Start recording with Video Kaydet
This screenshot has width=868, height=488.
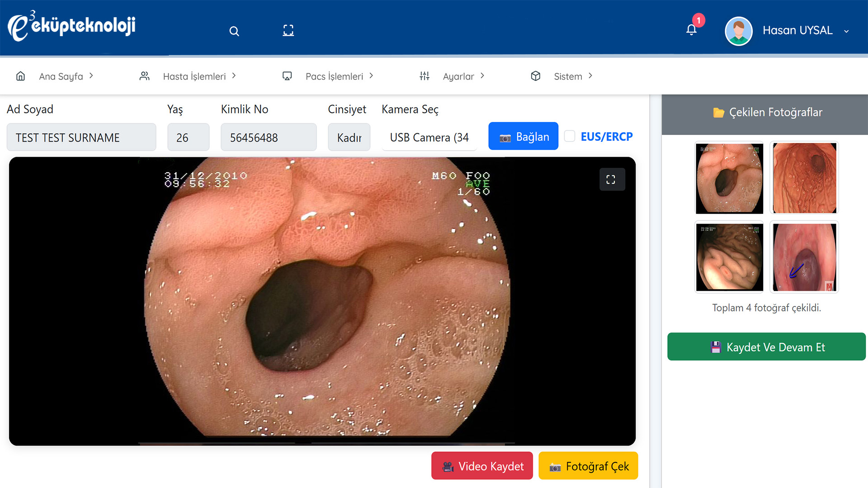[x=482, y=466]
